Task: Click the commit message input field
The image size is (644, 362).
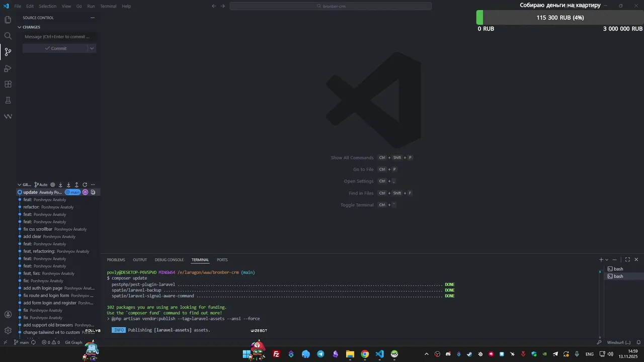Action: coord(59,37)
